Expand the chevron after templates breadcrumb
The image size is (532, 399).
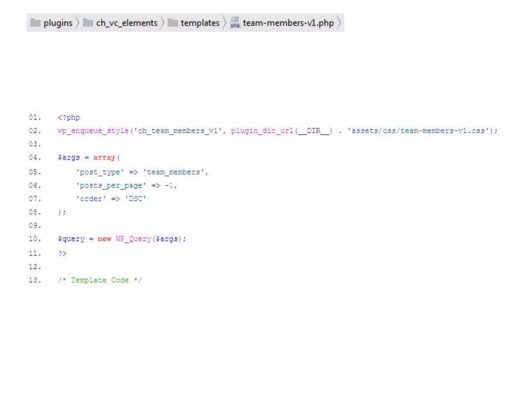pyautogui.click(x=224, y=23)
